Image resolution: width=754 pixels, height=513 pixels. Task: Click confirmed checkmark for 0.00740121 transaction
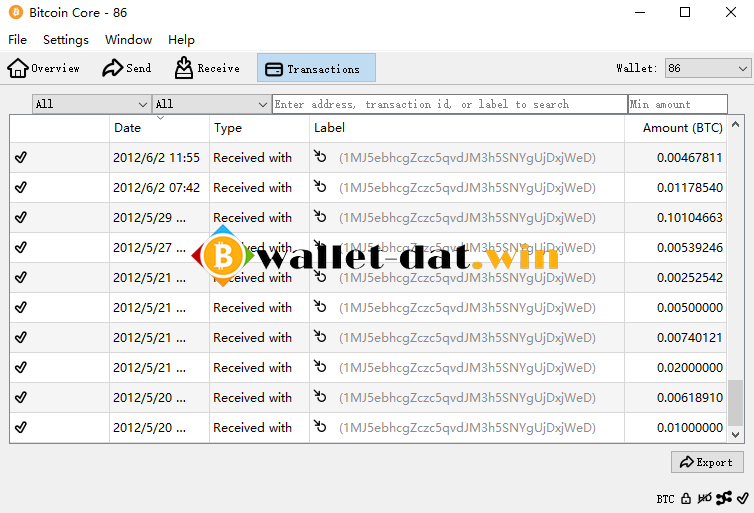tap(21, 338)
